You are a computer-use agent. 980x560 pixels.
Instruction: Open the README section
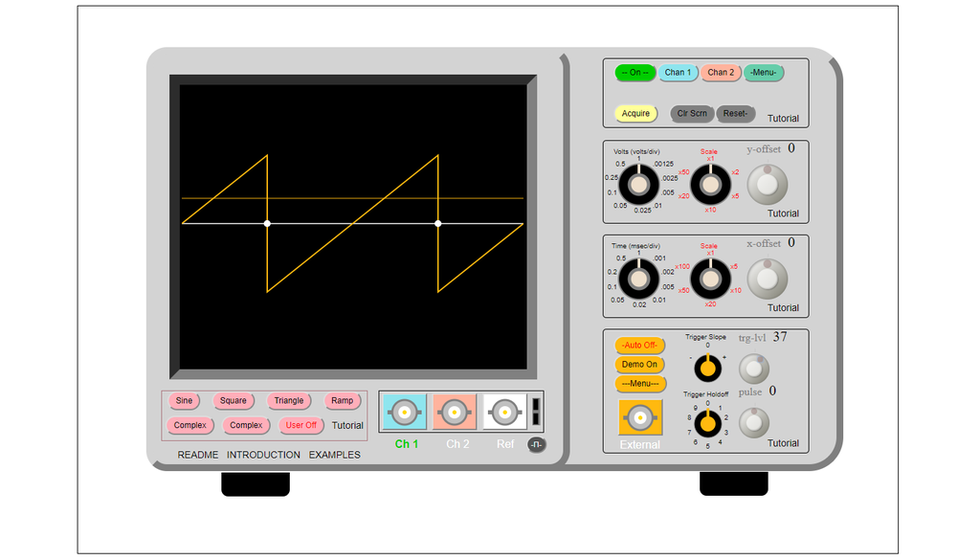tap(197, 455)
